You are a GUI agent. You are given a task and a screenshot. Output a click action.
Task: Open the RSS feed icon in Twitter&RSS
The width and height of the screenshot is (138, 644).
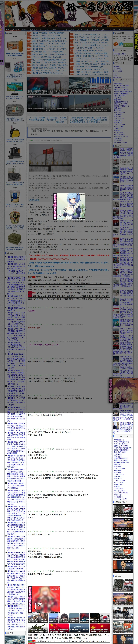click(116, 44)
